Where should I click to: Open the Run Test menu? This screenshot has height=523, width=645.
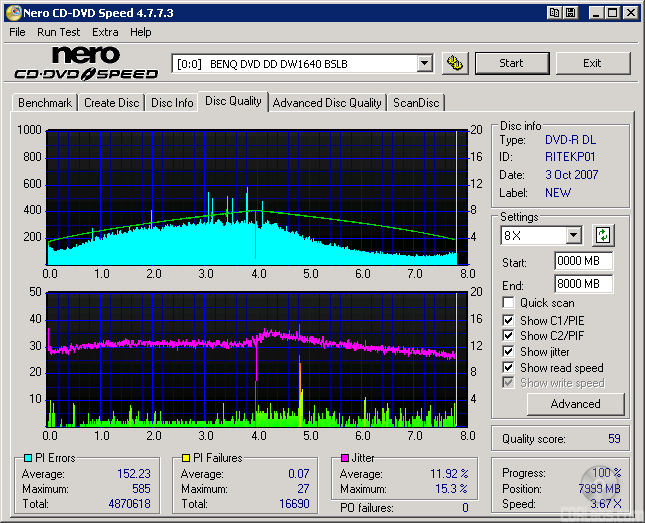(58, 32)
